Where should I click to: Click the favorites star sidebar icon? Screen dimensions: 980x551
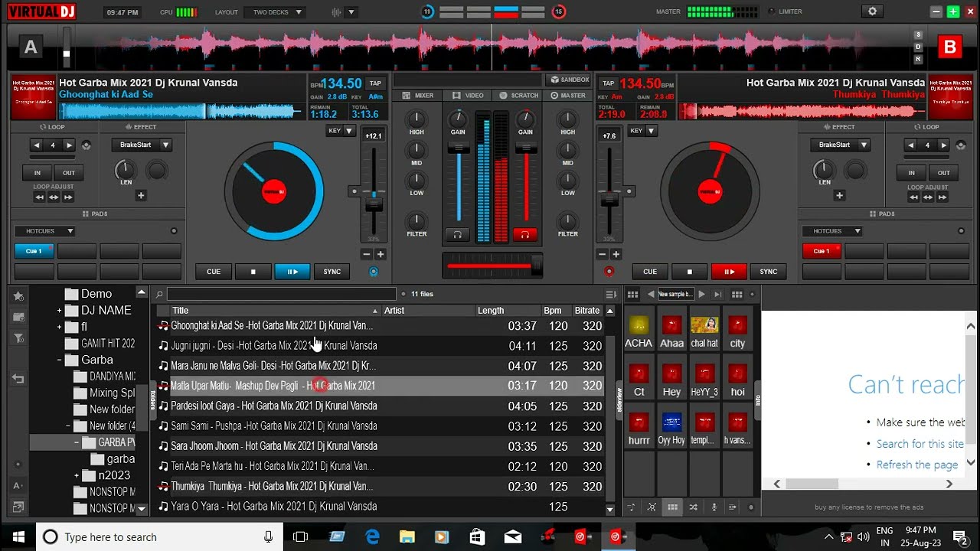coord(18,296)
